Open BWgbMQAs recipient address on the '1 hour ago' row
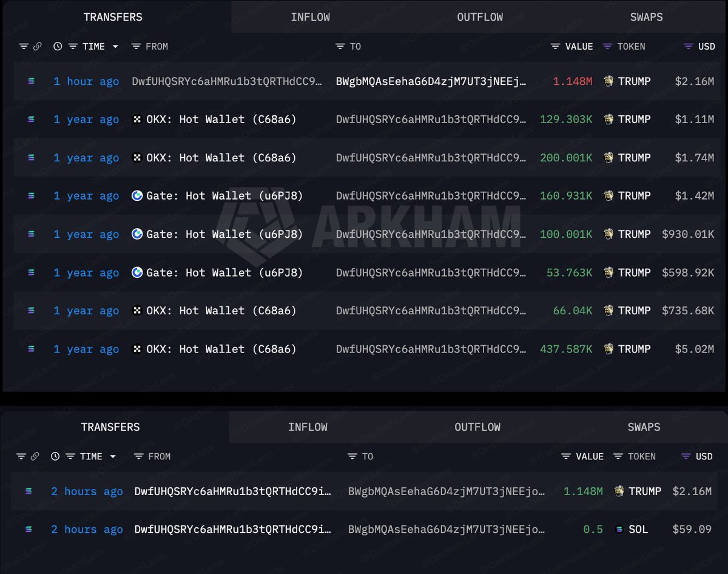This screenshot has height=574, width=728. point(431,81)
